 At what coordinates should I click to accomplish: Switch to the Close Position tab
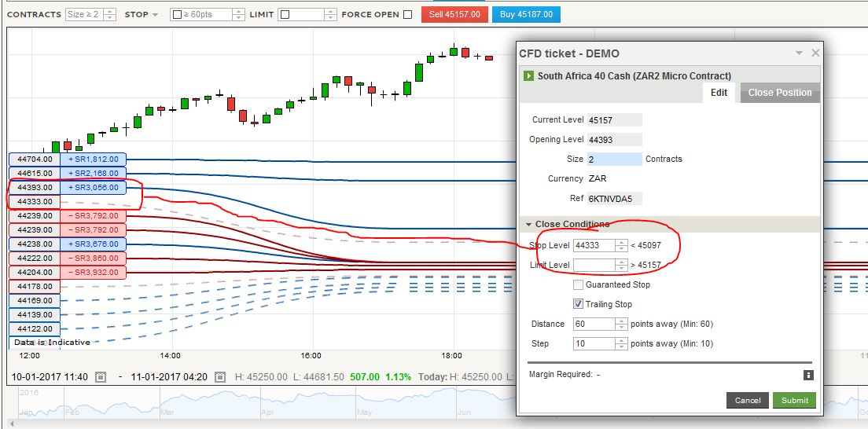click(x=779, y=93)
